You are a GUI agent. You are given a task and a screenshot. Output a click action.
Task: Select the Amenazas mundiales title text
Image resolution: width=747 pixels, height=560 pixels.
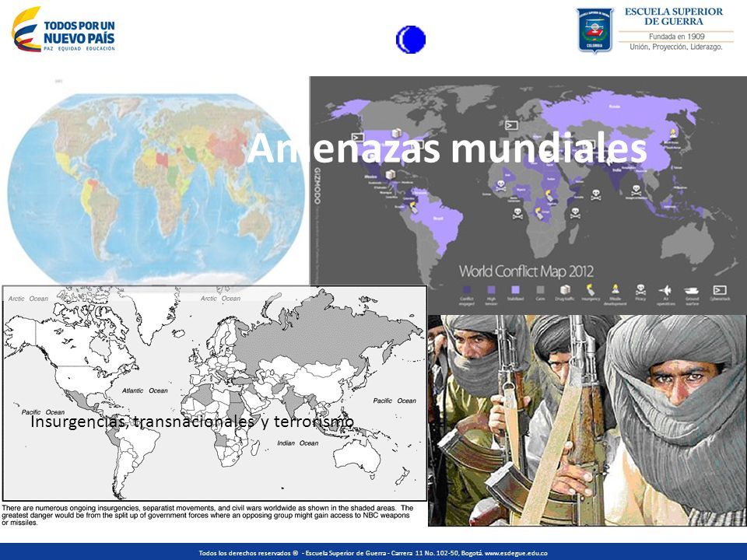tap(447, 148)
